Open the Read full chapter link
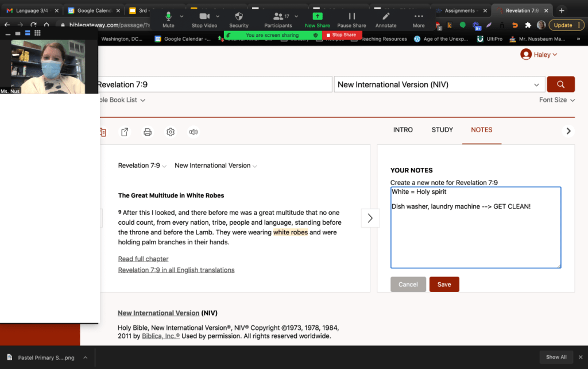 (x=143, y=259)
